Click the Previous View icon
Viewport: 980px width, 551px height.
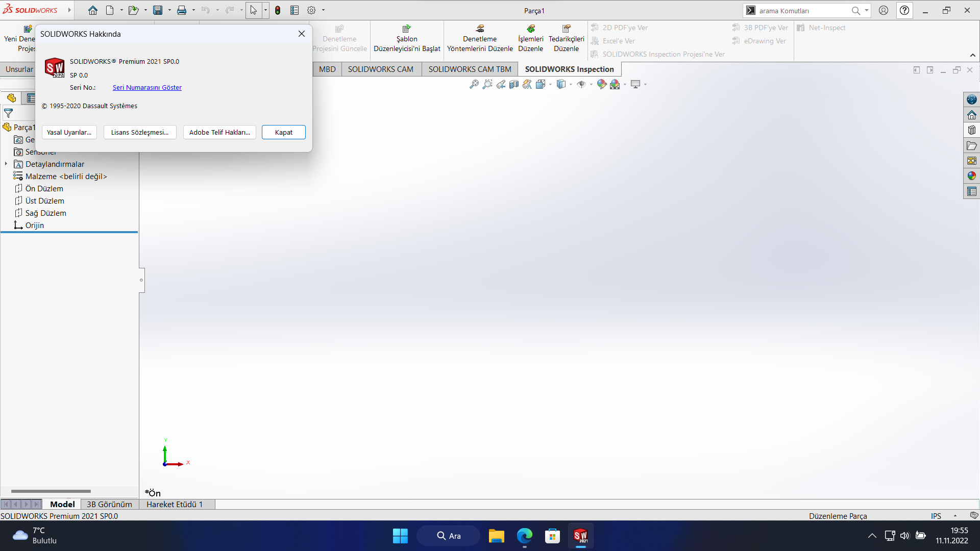(x=500, y=84)
